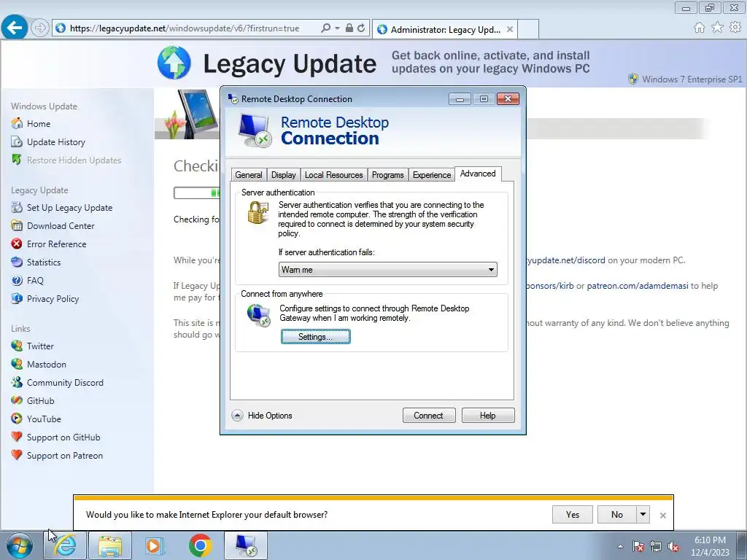
Task: Open IE home page icon
Action: pos(700,28)
